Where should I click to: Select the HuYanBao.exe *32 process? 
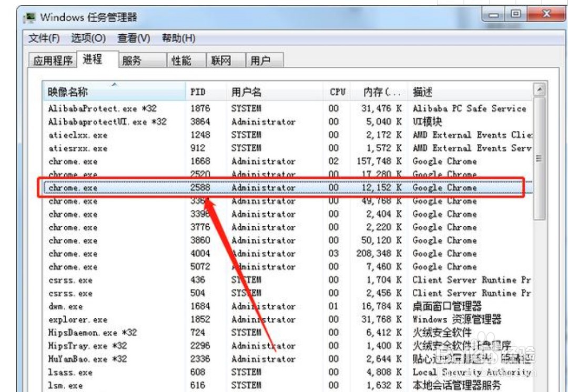(x=288, y=359)
